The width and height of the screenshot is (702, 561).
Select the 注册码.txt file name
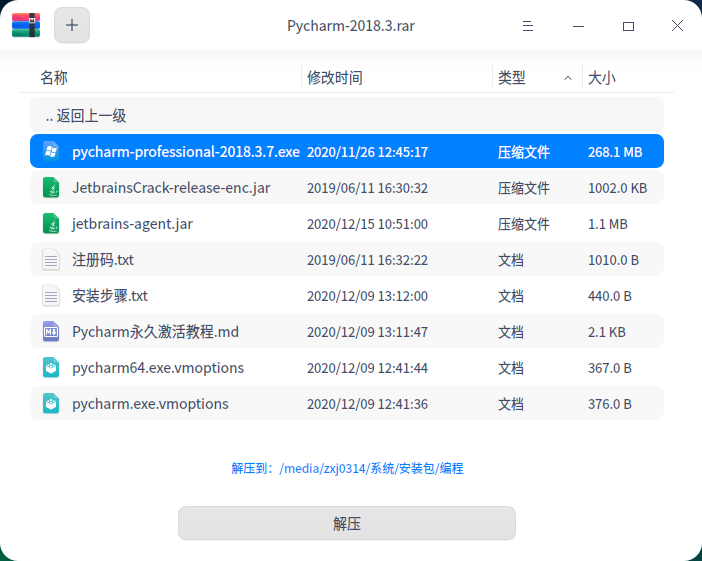click(103, 260)
